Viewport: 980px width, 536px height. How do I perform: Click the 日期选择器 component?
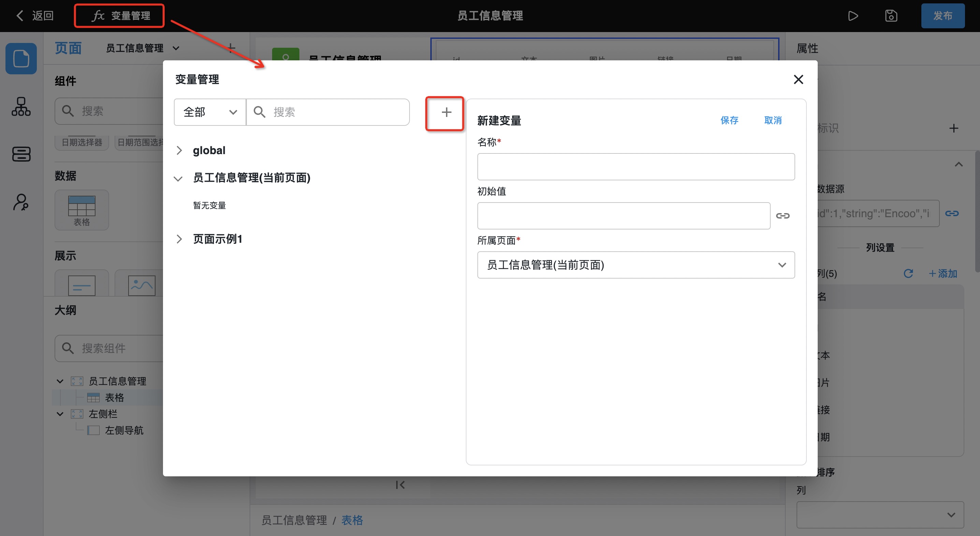(82, 142)
